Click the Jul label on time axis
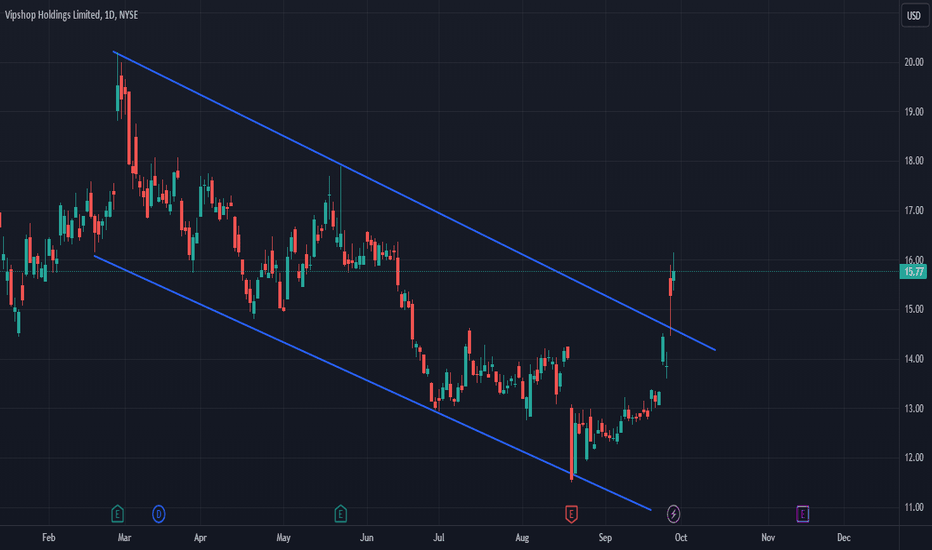Screen dimensions: 932x550 pyautogui.click(x=439, y=538)
